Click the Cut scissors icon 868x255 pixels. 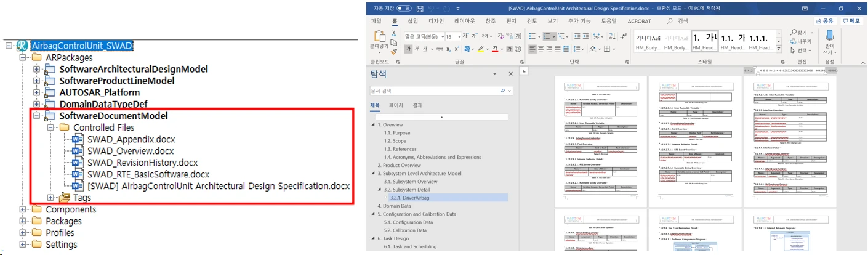click(x=394, y=33)
